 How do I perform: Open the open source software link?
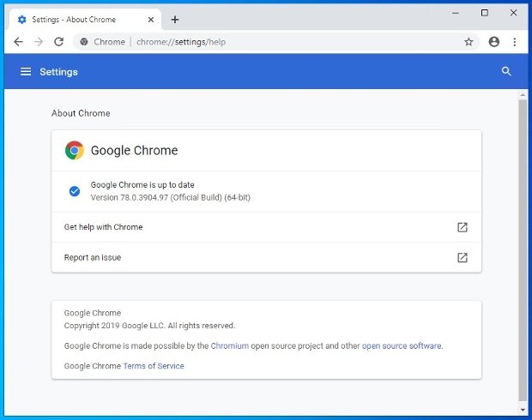pos(402,345)
